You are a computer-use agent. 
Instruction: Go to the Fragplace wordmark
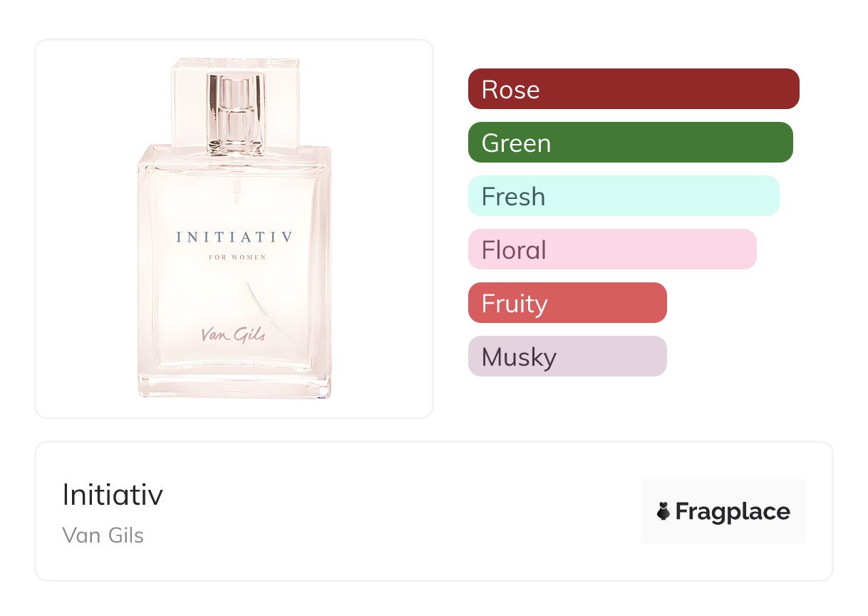pos(732,512)
